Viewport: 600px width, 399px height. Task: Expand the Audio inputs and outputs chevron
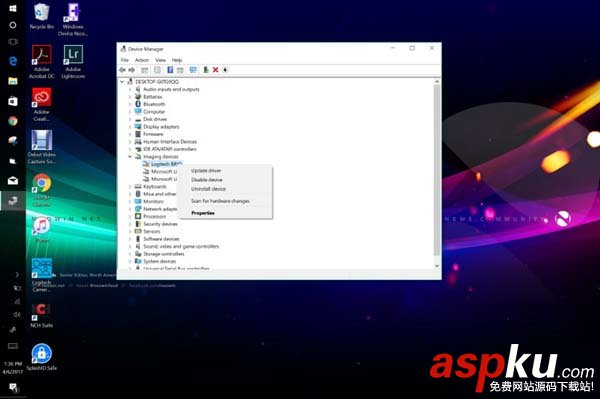[130, 89]
